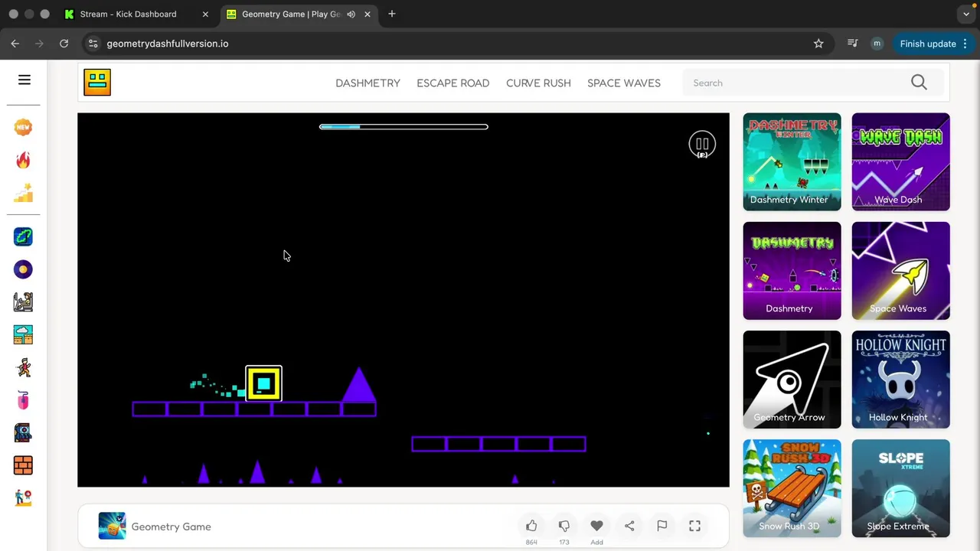Click the Geometry Game title text
This screenshot has width=980, height=551.
click(171, 527)
